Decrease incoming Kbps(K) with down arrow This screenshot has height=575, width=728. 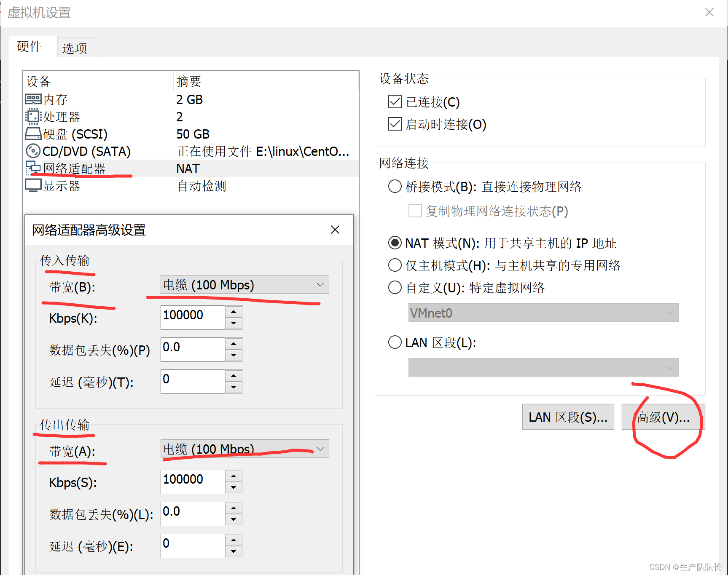[x=234, y=323]
